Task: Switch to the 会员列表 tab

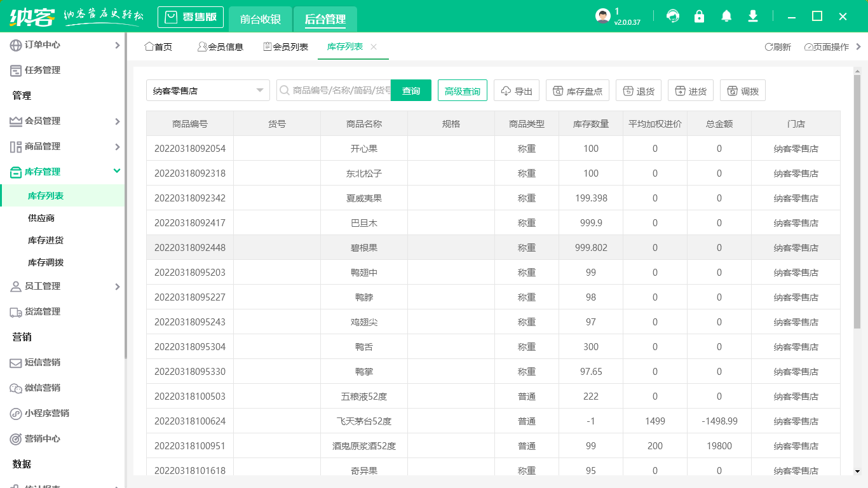Action: click(x=287, y=46)
